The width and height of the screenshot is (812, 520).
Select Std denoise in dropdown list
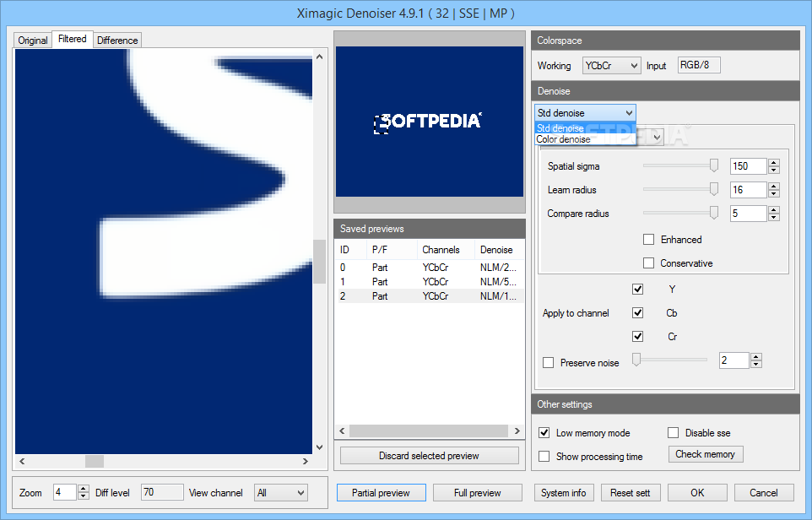pyautogui.click(x=585, y=128)
